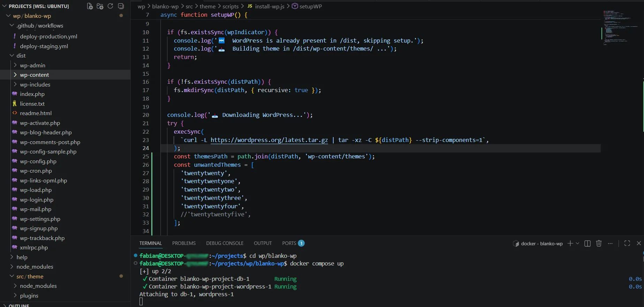Image resolution: width=644 pixels, height=307 pixels.
Task: Open wp-signup.php file
Action: click(39, 228)
